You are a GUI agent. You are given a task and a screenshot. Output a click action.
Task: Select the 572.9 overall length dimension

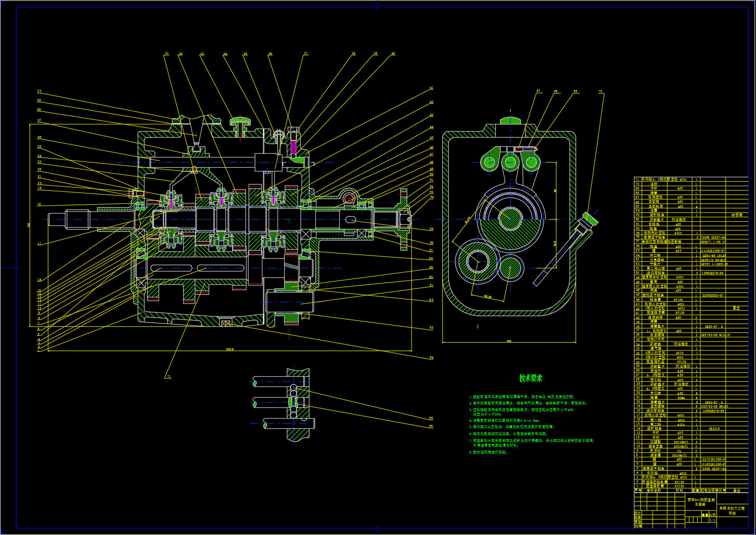point(229,349)
